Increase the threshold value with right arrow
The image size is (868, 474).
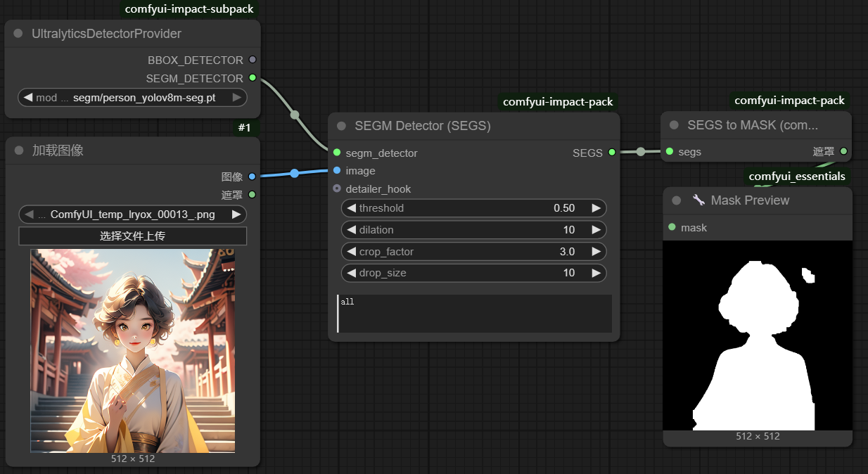(x=596, y=208)
